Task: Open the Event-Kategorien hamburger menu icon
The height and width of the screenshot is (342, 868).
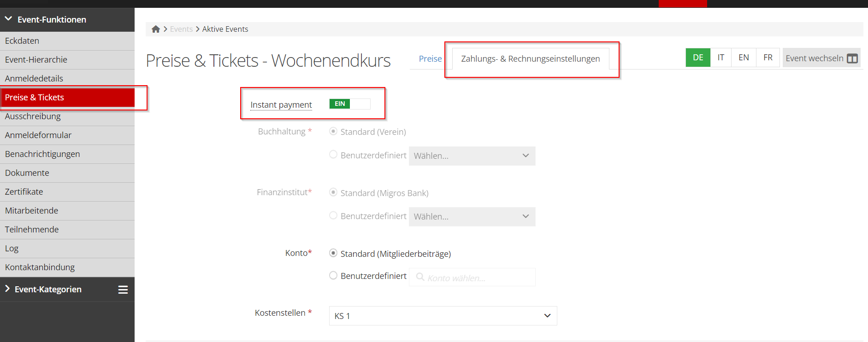Action: [123, 290]
